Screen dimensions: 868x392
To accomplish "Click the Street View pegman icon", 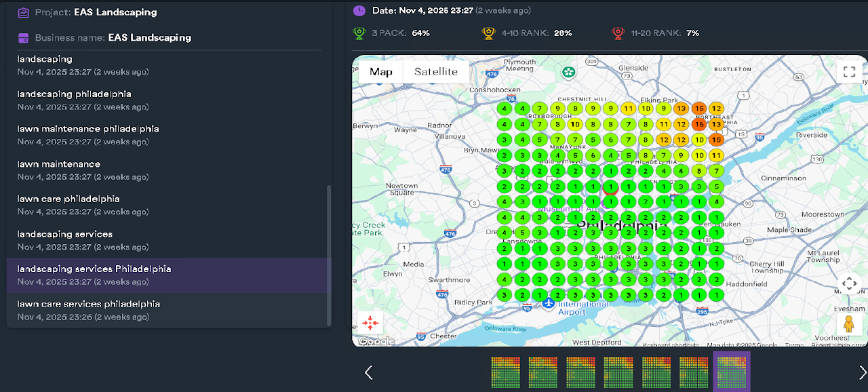I will coord(849,324).
